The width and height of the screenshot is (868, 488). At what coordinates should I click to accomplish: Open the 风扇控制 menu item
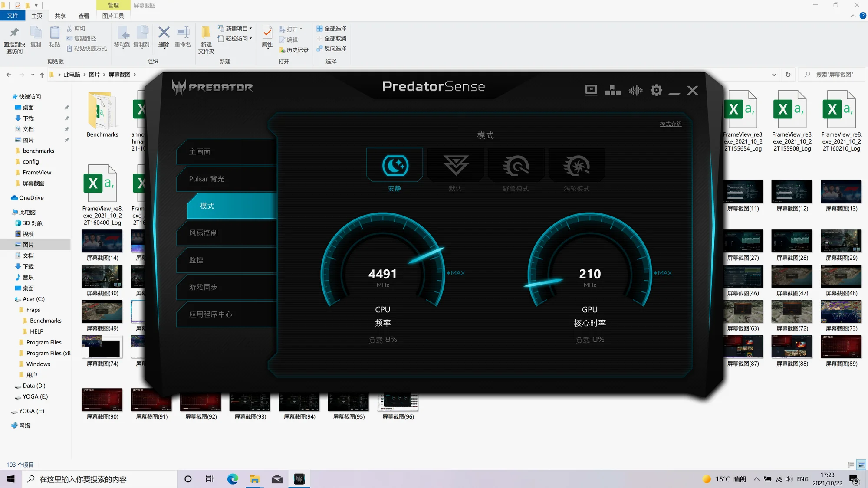click(227, 233)
